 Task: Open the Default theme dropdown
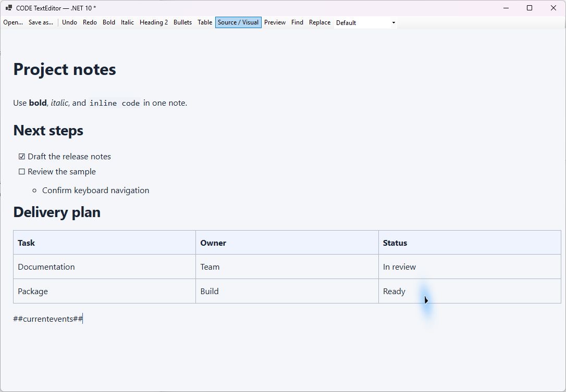pos(366,23)
